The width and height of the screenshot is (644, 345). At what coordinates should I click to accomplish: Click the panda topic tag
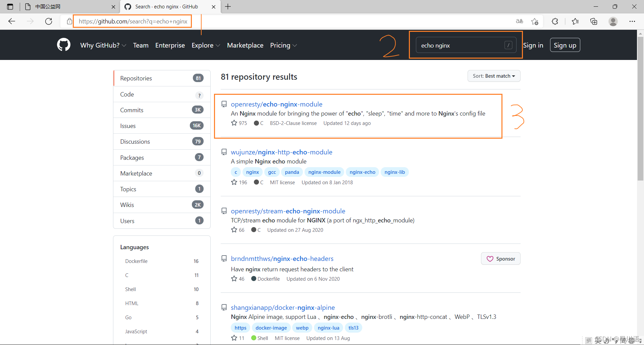292,172
